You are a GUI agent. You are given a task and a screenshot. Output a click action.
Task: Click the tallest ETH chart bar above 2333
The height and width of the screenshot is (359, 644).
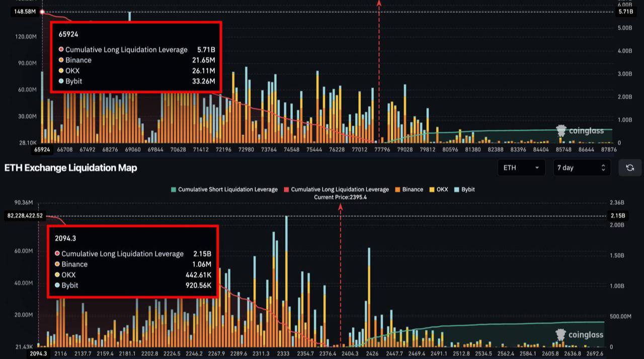(286, 282)
